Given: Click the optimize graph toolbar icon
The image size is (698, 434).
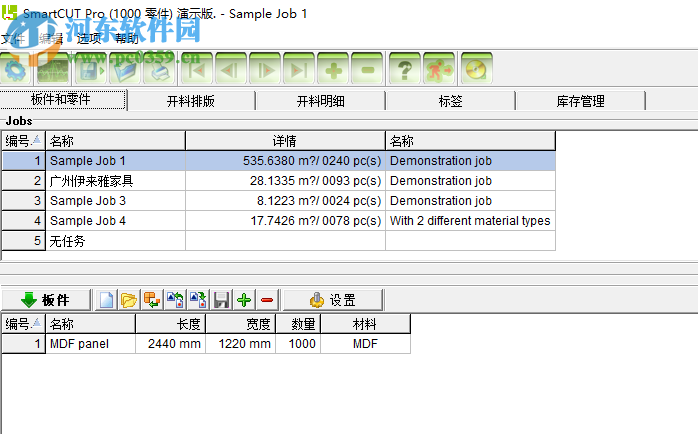Looking at the screenshot, I should pos(53,69).
